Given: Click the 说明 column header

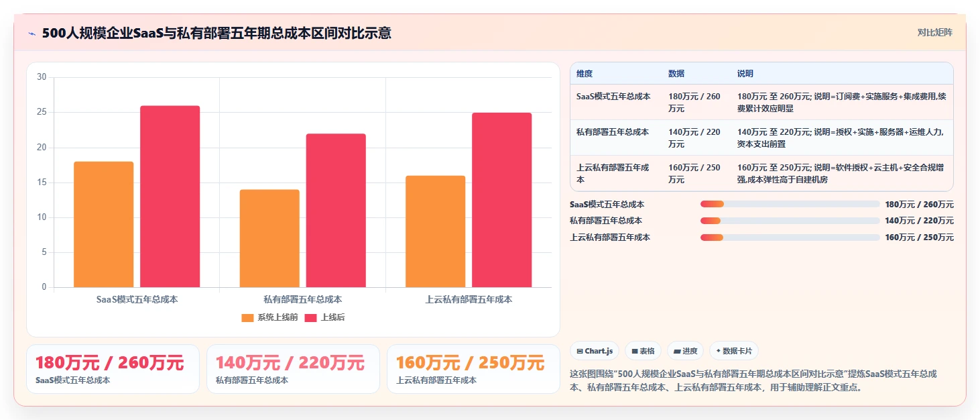Looking at the screenshot, I should [745, 74].
